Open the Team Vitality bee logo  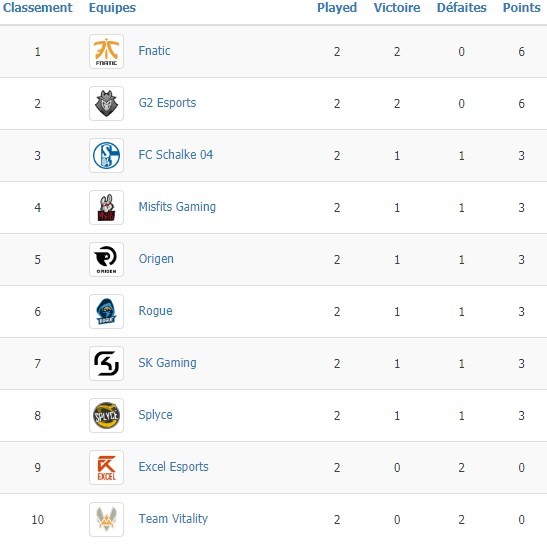tap(106, 519)
